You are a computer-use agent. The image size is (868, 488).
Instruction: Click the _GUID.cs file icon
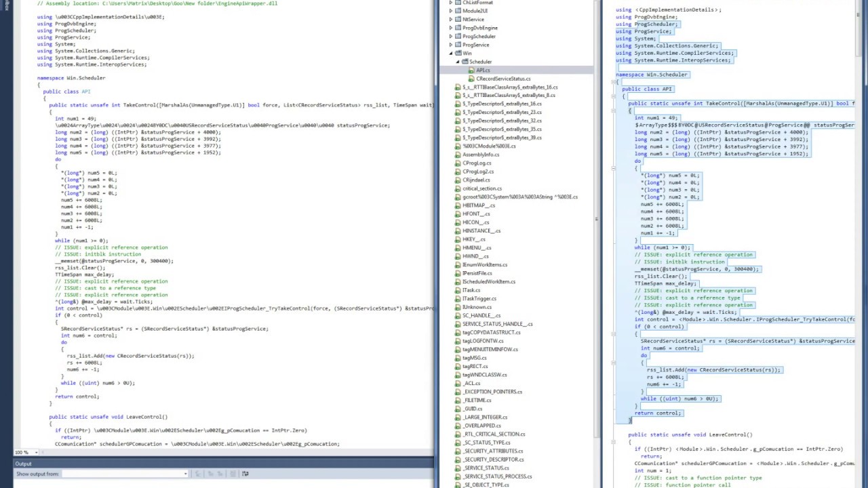click(x=458, y=409)
